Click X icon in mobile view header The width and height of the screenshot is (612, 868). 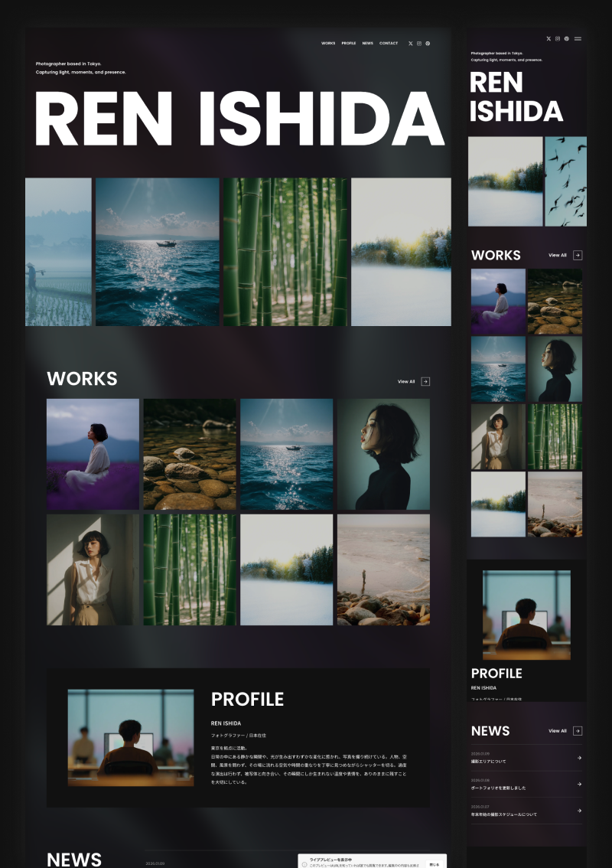click(x=549, y=39)
